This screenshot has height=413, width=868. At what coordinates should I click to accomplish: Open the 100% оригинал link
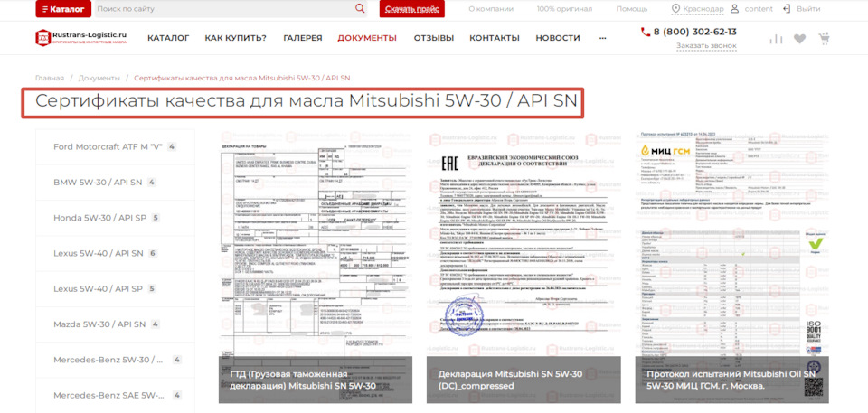[564, 9]
